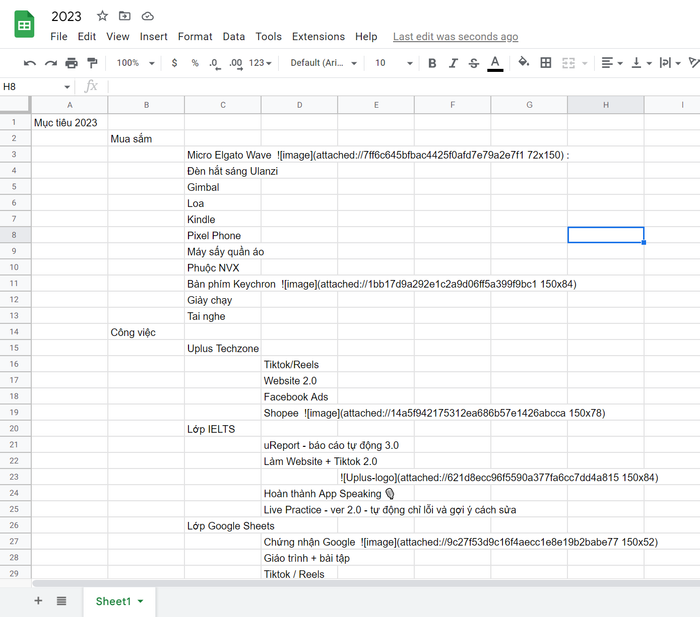Select cell 'Mua sắm'
The height and width of the screenshot is (617, 700).
(146, 139)
